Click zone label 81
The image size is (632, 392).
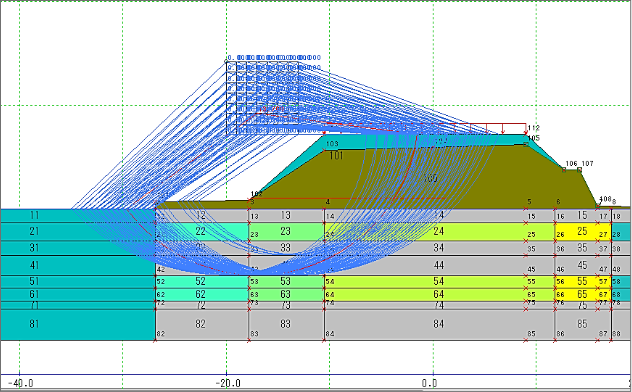(34, 324)
